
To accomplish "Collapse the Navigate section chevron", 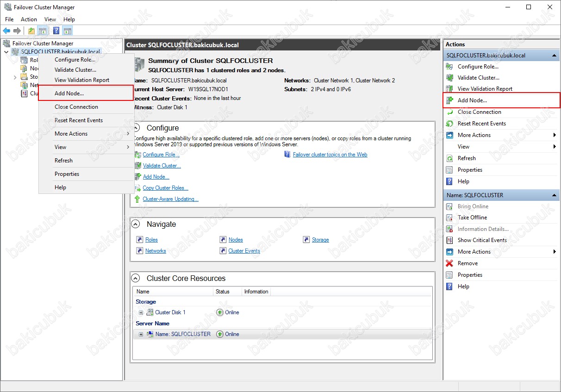I will click(136, 224).
